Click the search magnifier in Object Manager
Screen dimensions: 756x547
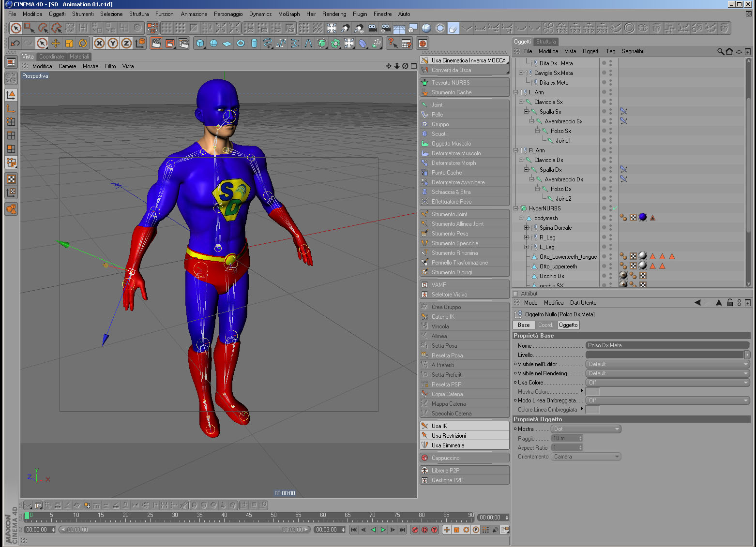(x=721, y=51)
